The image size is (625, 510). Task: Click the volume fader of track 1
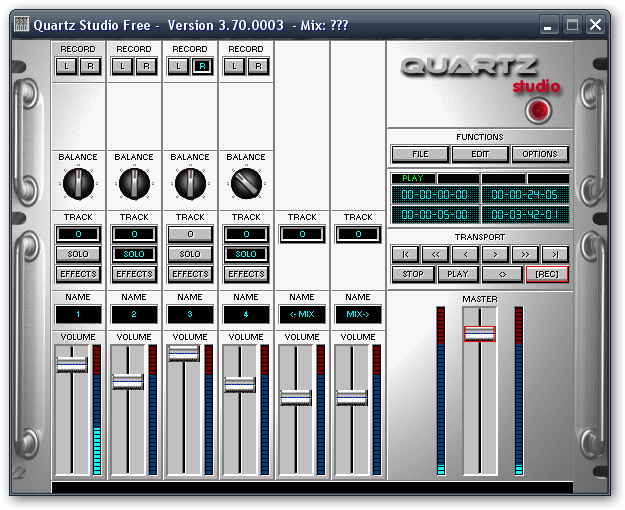pyautogui.click(x=72, y=364)
